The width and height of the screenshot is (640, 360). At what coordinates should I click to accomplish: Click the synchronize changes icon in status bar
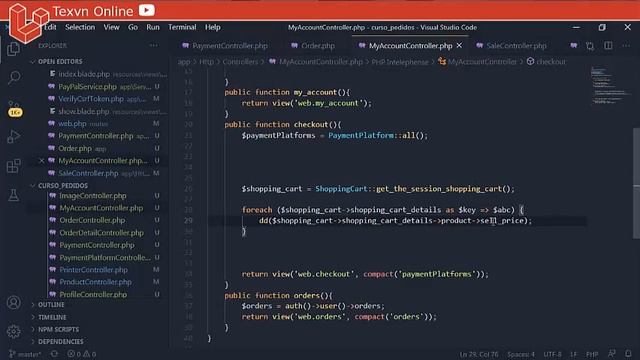pos(54,354)
